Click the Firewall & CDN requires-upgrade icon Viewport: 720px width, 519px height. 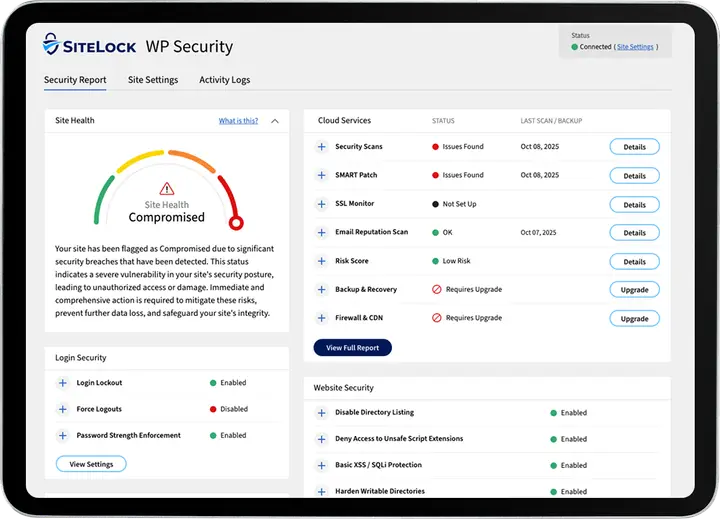(x=436, y=318)
